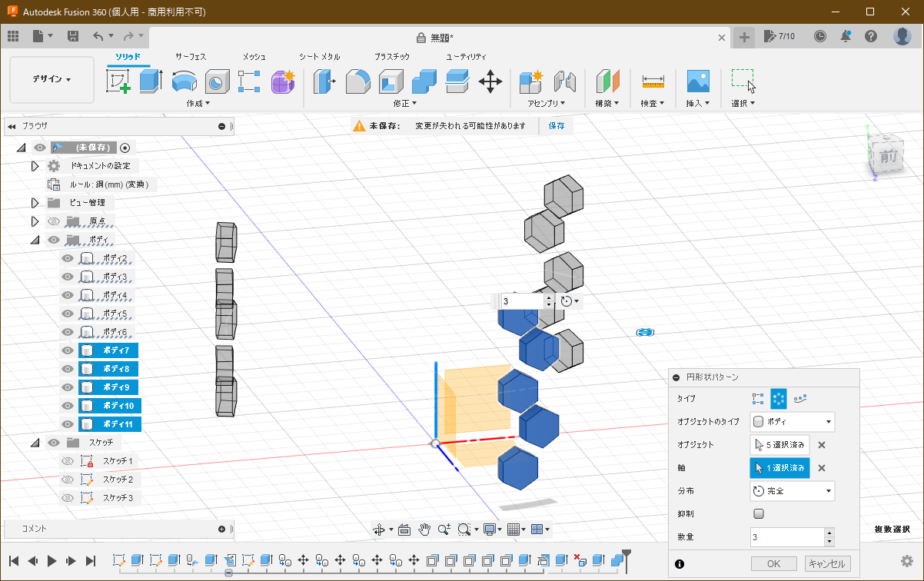This screenshot has width=924, height=581.
Task: Click the 保存 link in the warning bar
Action: (x=556, y=125)
